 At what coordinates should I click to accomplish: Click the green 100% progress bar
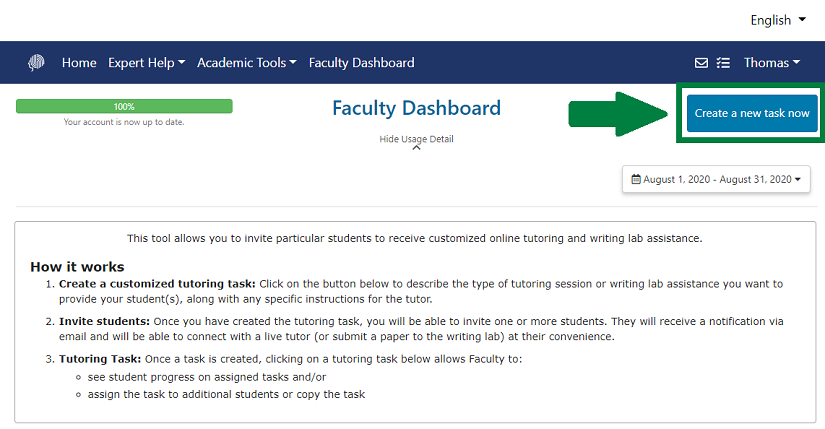[124, 106]
